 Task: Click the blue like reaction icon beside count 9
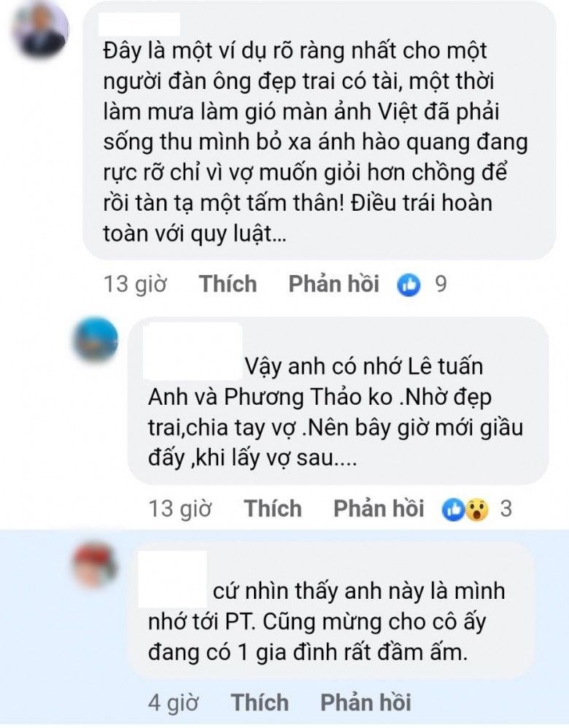(x=409, y=284)
